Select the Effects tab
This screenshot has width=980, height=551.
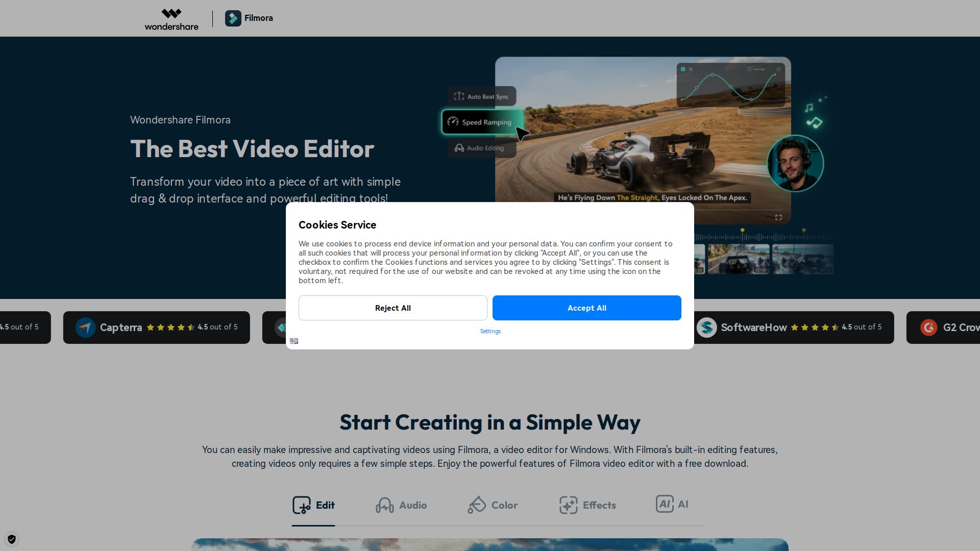pos(587,506)
